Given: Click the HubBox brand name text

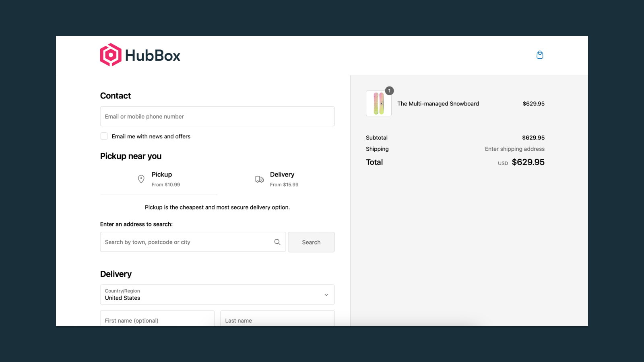Looking at the screenshot, I should (153, 56).
